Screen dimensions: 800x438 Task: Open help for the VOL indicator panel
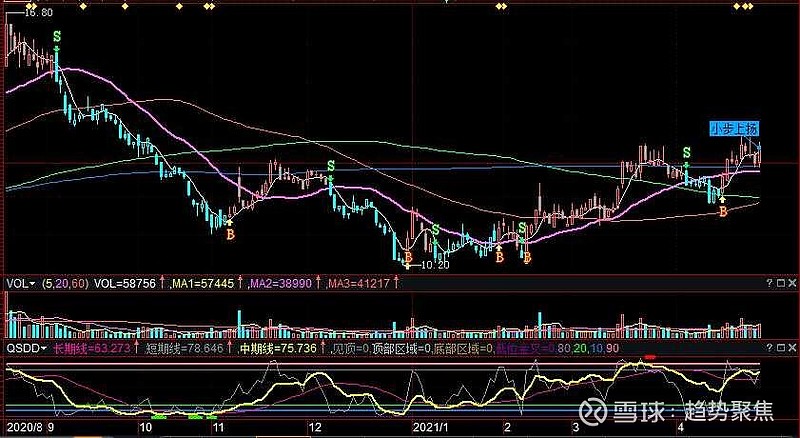point(770,282)
